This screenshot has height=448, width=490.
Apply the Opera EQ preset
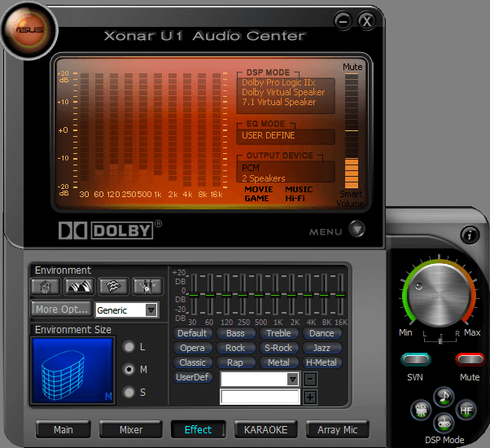tap(192, 348)
